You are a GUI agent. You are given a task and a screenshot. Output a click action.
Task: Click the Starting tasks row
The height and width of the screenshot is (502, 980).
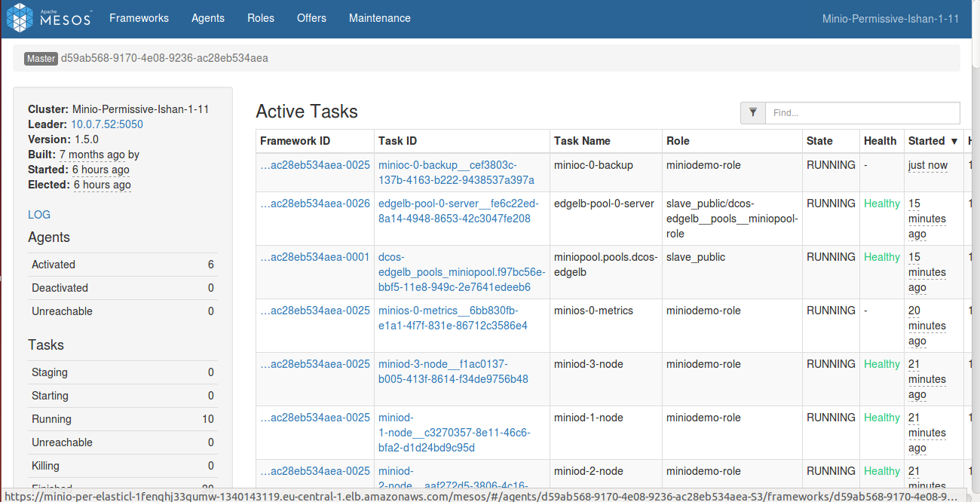pos(123,396)
